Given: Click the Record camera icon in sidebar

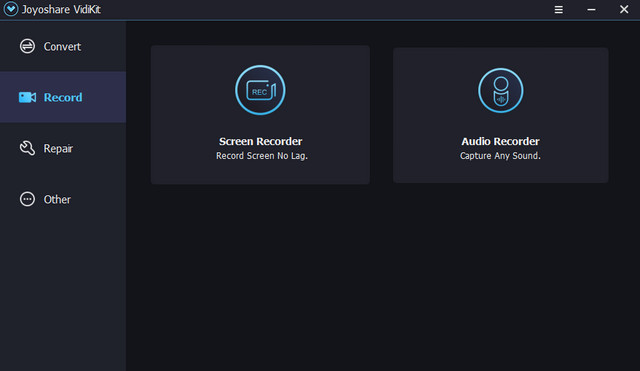Looking at the screenshot, I should [x=27, y=97].
